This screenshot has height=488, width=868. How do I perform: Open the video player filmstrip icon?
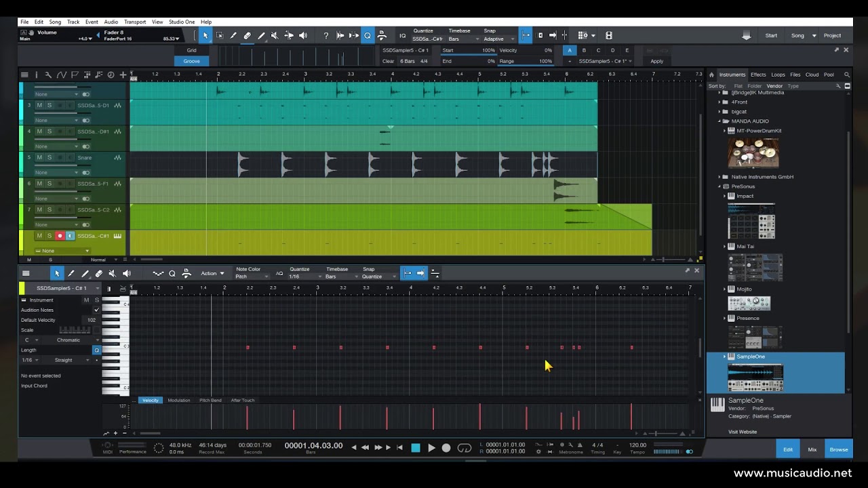609,35
